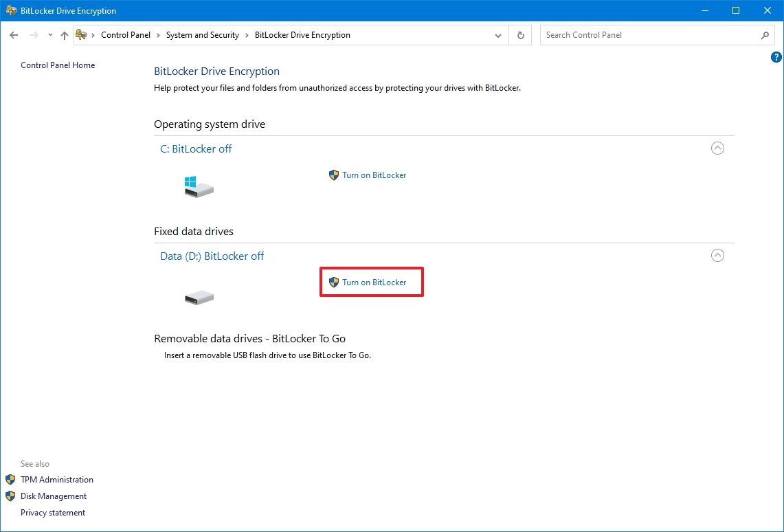Click the operating system drive icon under C:
Viewport: 784px width, 532px height.
(199, 185)
